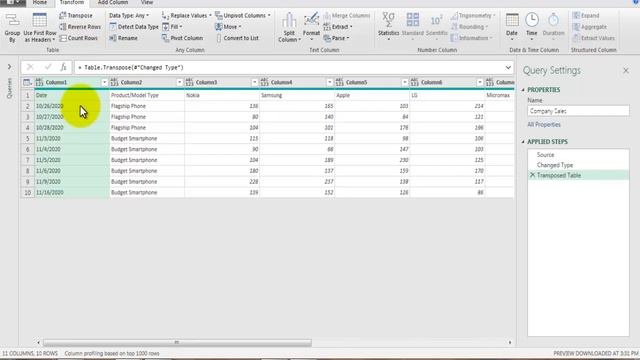Open the Column2 filter dropdown
This screenshot has width=640, height=360.
point(179,82)
